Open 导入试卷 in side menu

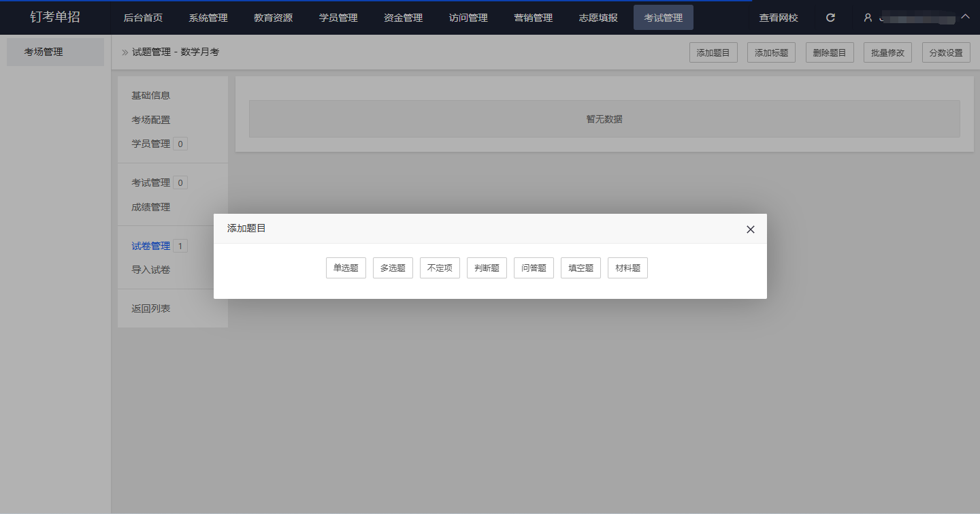(x=150, y=270)
